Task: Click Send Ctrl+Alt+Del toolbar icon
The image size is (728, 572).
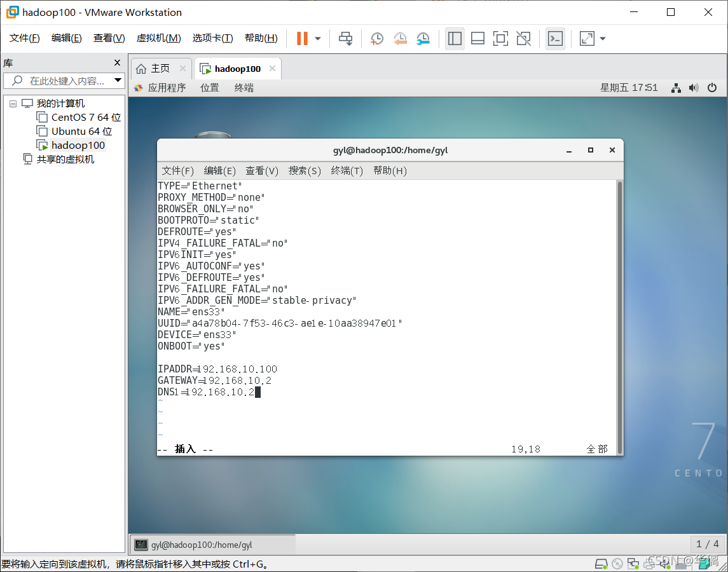Action: [x=345, y=38]
